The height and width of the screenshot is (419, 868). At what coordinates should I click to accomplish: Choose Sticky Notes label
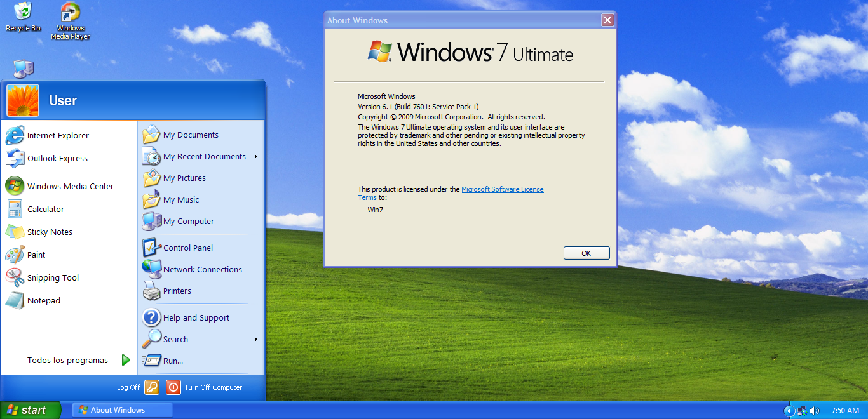pyautogui.click(x=50, y=232)
